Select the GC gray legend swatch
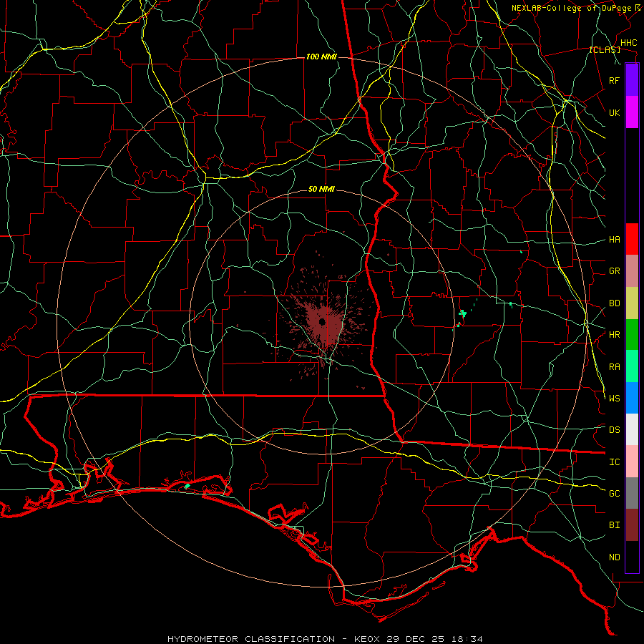644x644 pixels. [632, 493]
